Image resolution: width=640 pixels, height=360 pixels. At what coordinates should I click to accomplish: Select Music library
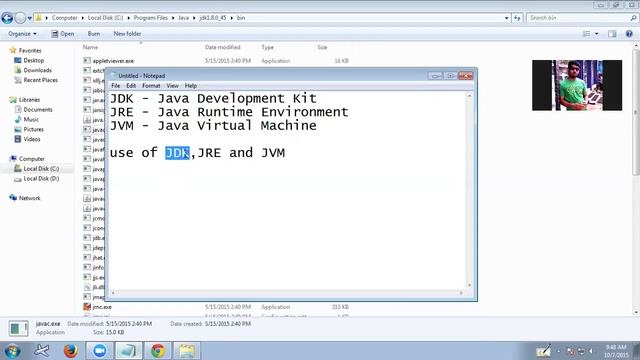[x=31, y=119]
